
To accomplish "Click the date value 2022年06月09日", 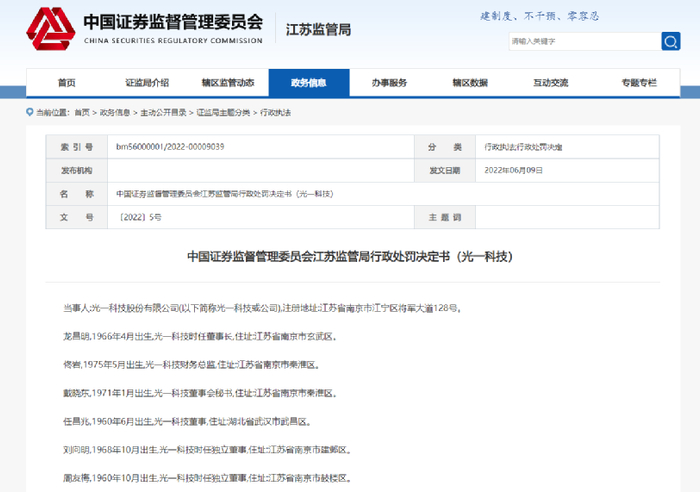I will [513, 171].
